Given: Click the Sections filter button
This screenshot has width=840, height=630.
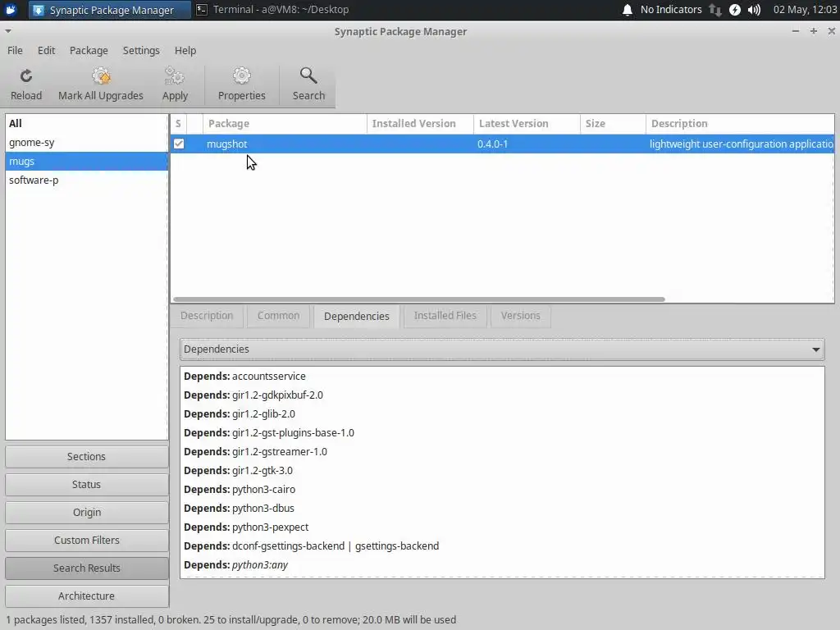Looking at the screenshot, I should [86, 456].
